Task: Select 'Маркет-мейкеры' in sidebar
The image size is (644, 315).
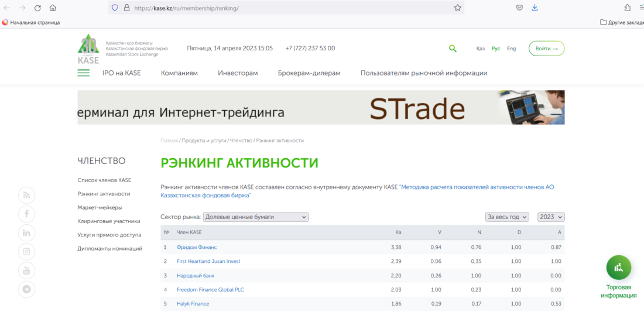Action: pos(100,207)
